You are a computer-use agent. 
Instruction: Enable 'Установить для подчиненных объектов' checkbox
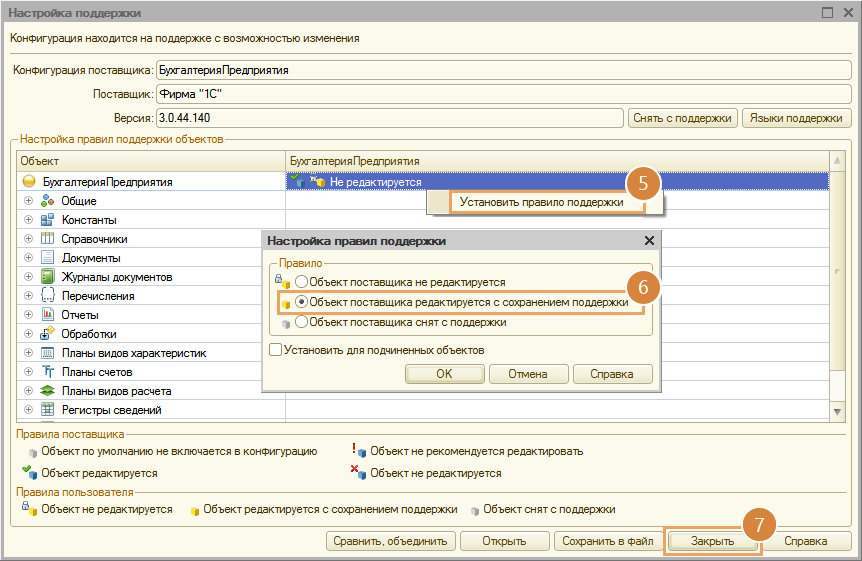click(x=276, y=351)
